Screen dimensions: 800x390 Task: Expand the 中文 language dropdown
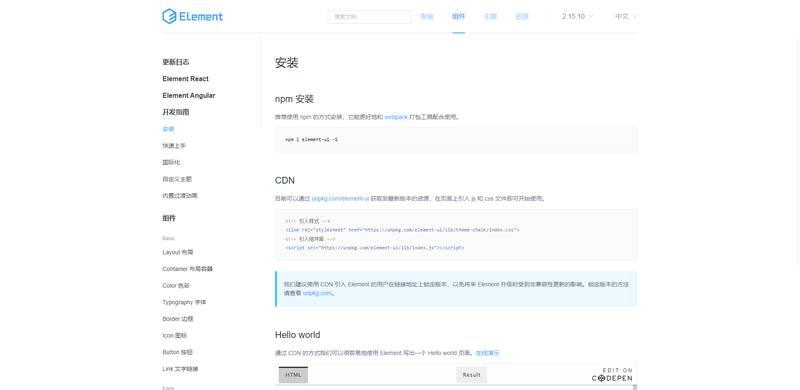pyautogui.click(x=626, y=16)
